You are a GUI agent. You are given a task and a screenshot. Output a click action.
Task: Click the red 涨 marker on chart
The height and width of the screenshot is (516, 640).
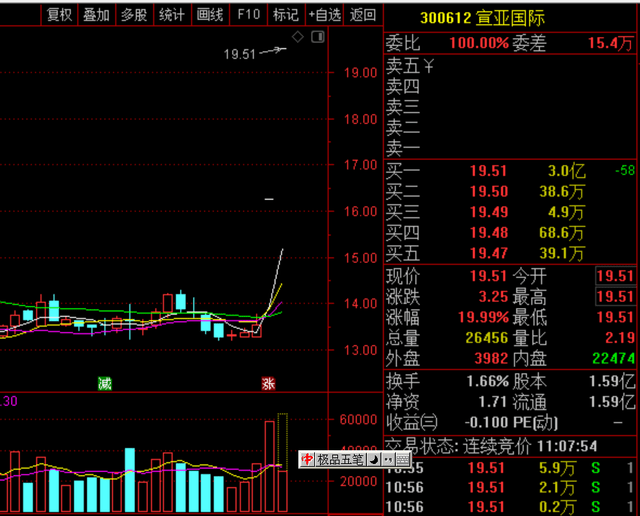tap(268, 383)
